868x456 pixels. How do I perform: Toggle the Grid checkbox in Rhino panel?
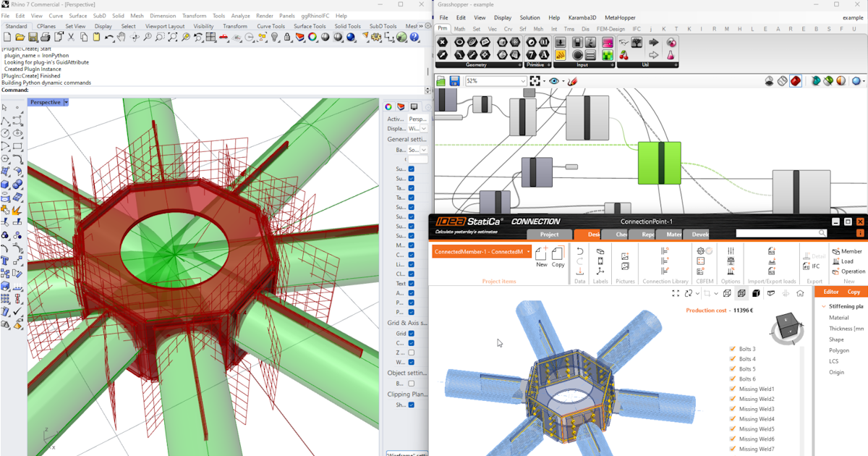(x=411, y=334)
